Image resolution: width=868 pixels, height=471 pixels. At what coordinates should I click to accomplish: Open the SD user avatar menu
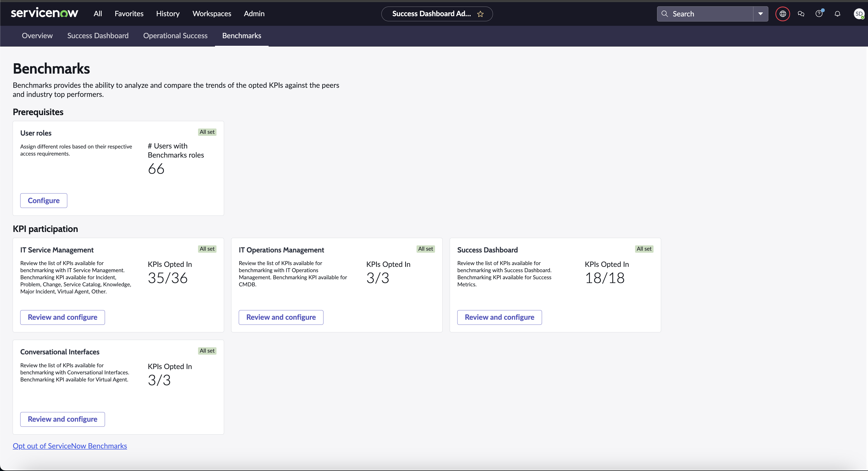pyautogui.click(x=859, y=14)
